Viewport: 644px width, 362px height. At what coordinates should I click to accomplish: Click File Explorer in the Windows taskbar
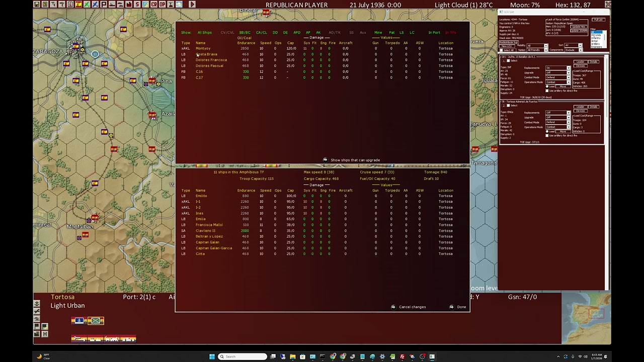pos(292,356)
